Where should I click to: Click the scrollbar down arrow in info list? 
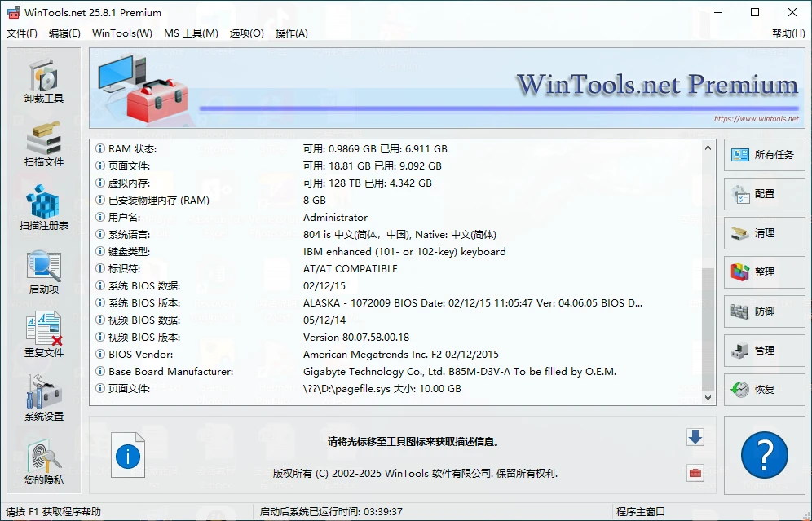(x=708, y=399)
